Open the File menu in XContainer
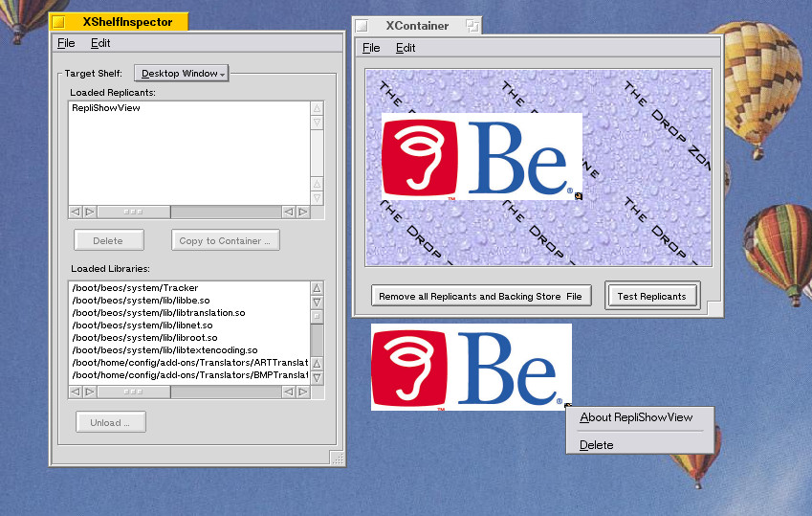 tap(371, 48)
